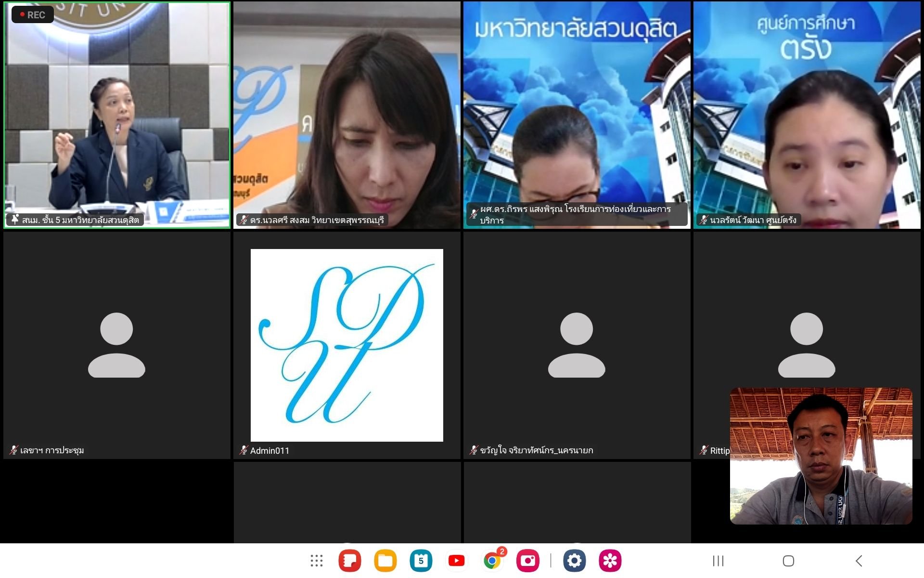Select the active speaker video tile
Viewport: 924px width, 578px height.
[x=117, y=116]
